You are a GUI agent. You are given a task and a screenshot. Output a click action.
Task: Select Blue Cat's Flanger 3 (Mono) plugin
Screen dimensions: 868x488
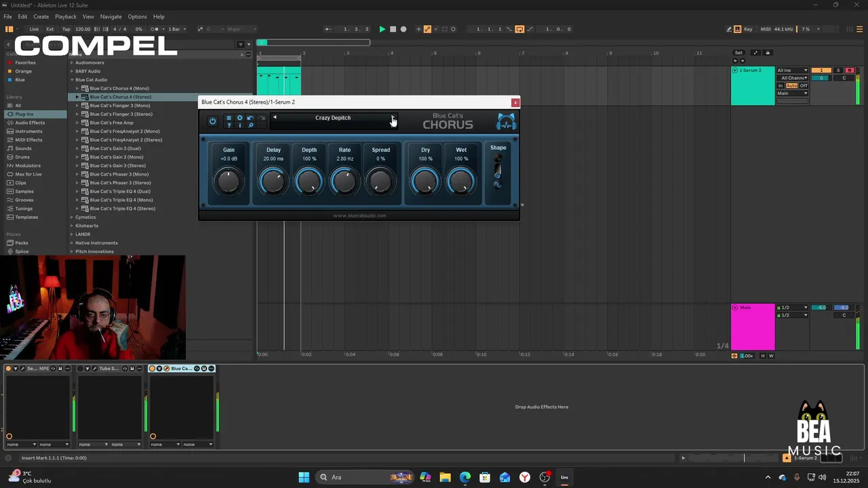tap(120, 106)
